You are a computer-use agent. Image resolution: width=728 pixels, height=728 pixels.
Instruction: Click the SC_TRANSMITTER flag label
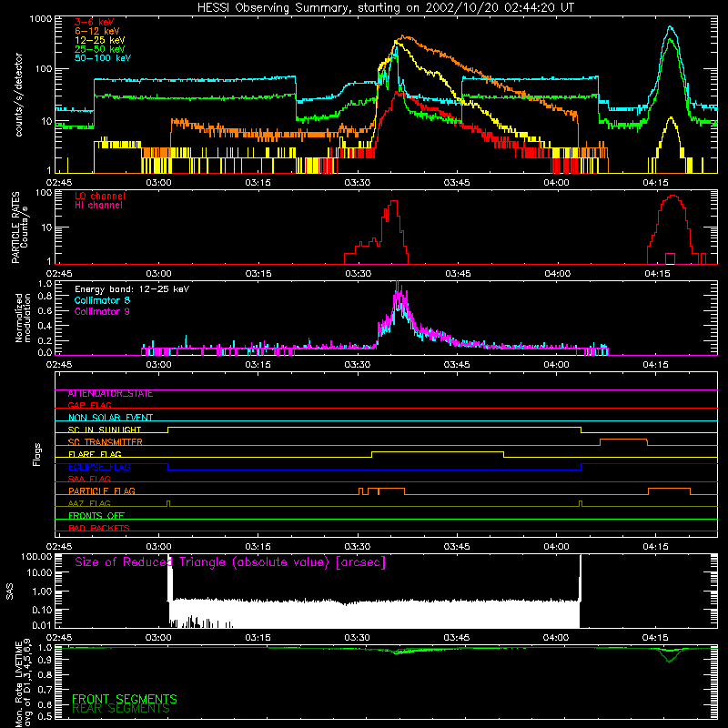pos(105,442)
